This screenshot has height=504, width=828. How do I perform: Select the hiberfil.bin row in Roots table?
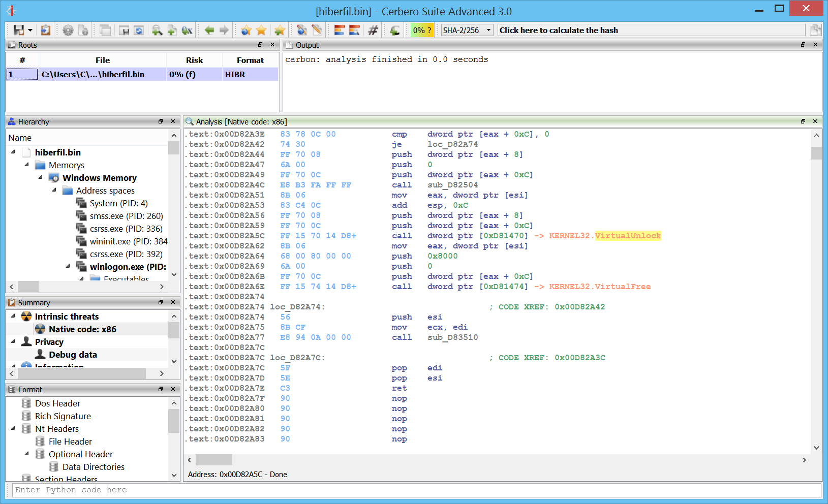142,75
